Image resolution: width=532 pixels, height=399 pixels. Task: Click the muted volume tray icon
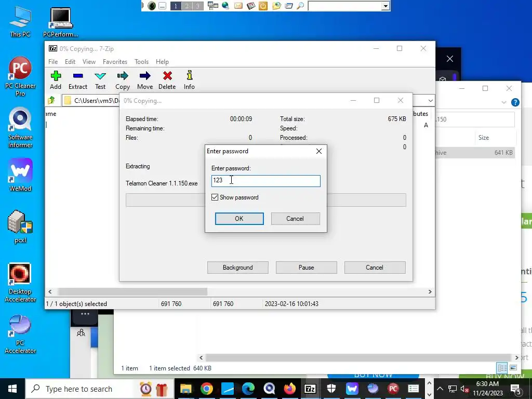pyautogui.click(x=464, y=389)
